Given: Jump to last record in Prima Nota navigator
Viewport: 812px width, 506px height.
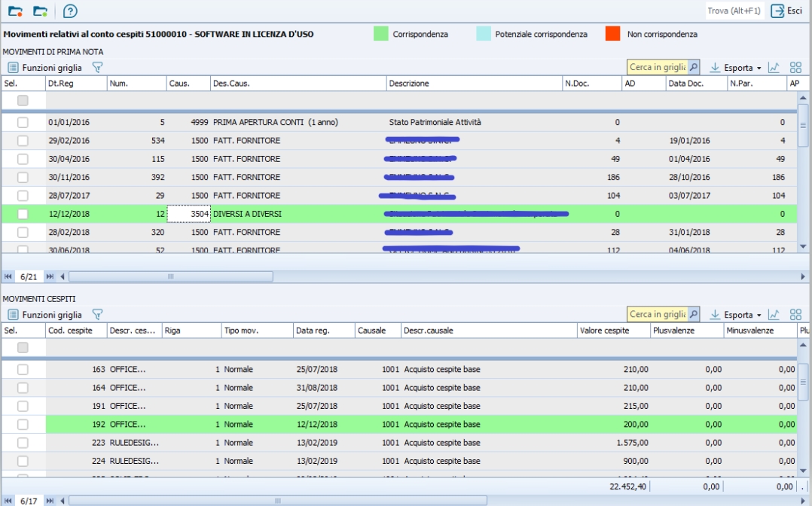Looking at the screenshot, I should [x=50, y=276].
